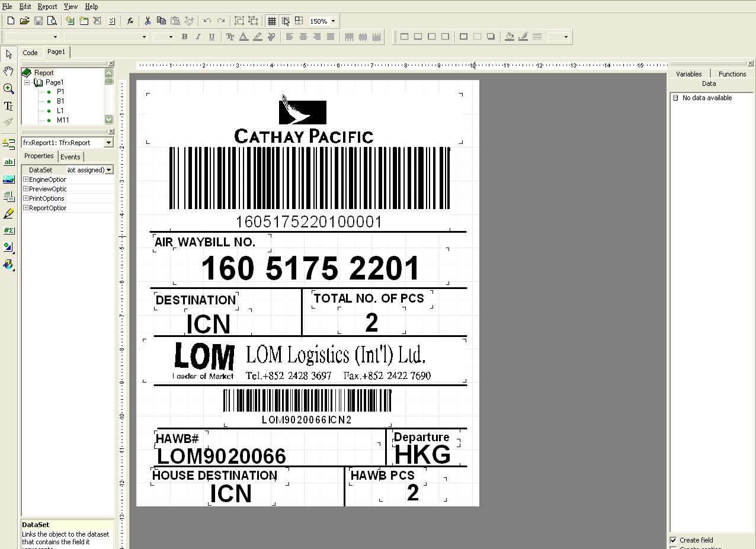Screen dimensions: 756x549
Task: Select the Hand pan tool
Action: coord(8,72)
